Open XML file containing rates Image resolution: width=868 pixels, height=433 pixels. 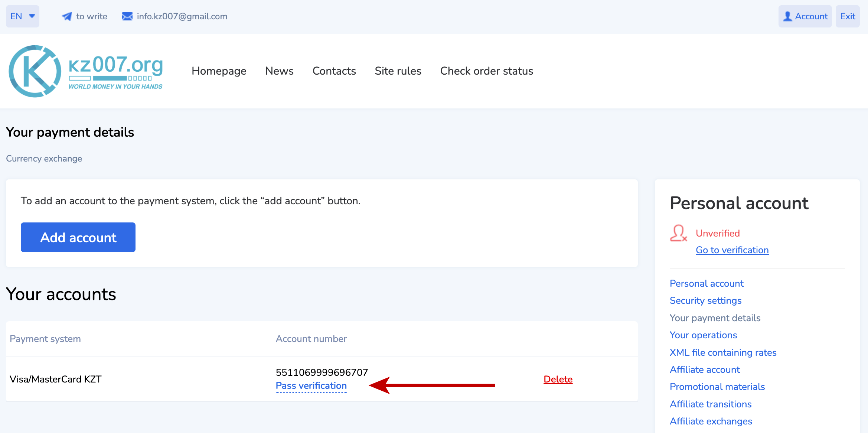click(723, 352)
